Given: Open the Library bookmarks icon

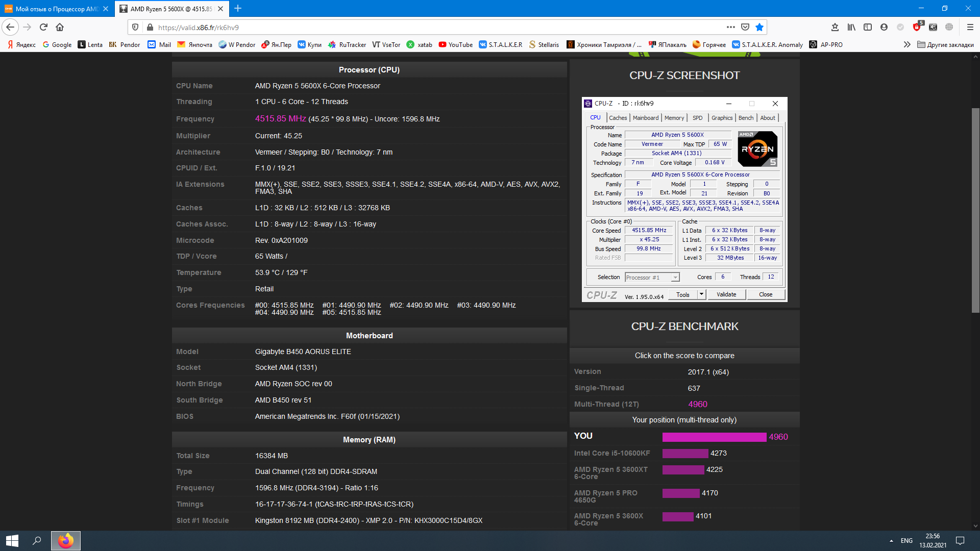Looking at the screenshot, I should tap(851, 28).
